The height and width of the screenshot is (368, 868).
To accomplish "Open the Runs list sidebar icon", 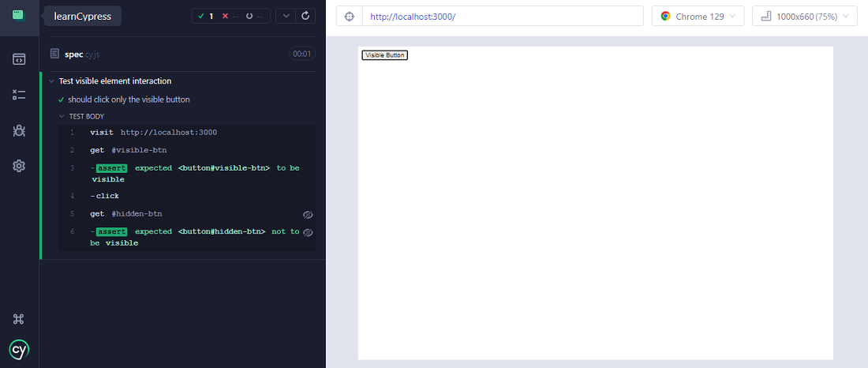I will pyautogui.click(x=19, y=95).
